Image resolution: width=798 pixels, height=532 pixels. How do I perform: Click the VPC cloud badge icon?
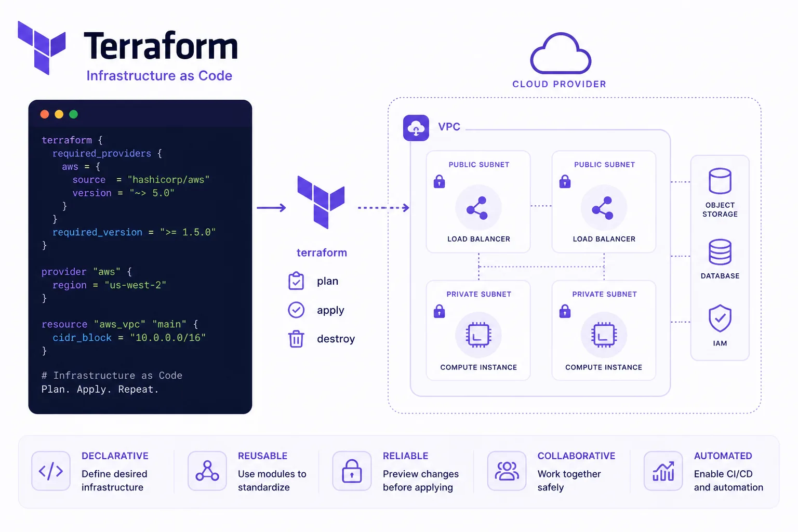416,128
